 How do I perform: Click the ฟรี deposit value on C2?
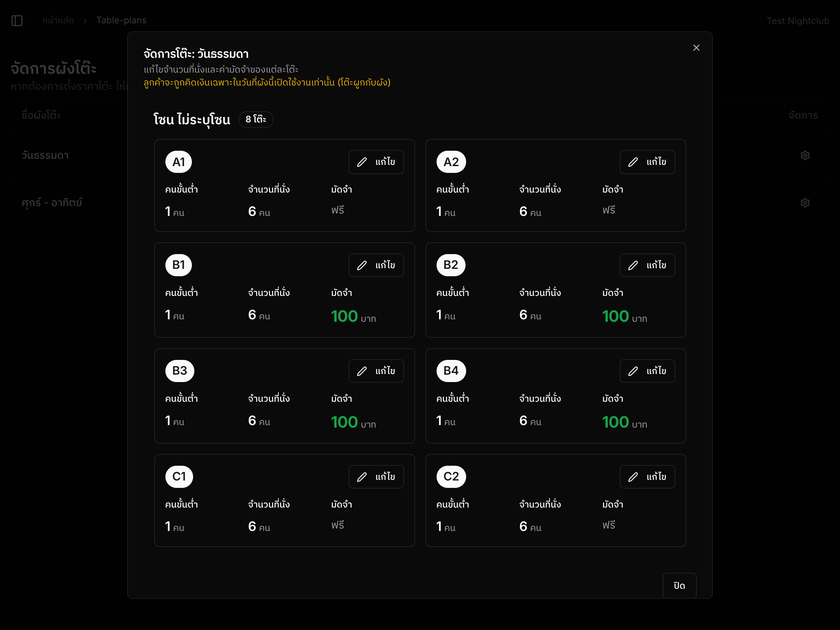pyautogui.click(x=609, y=525)
